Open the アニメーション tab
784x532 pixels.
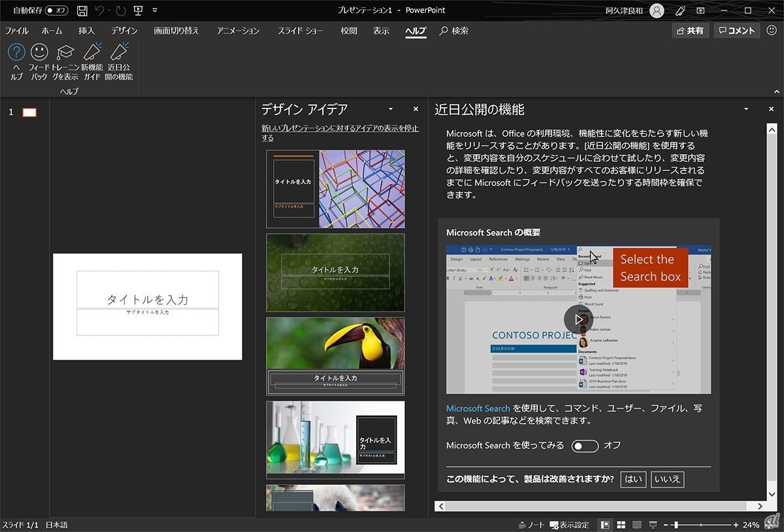[x=238, y=31]
